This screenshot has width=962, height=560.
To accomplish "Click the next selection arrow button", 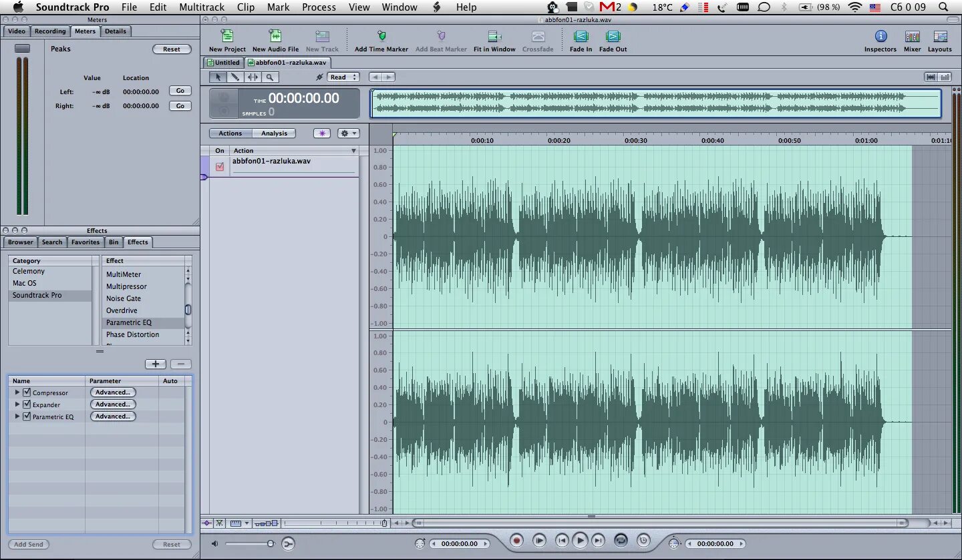I will pyautogui.click(x=388, y=77).
